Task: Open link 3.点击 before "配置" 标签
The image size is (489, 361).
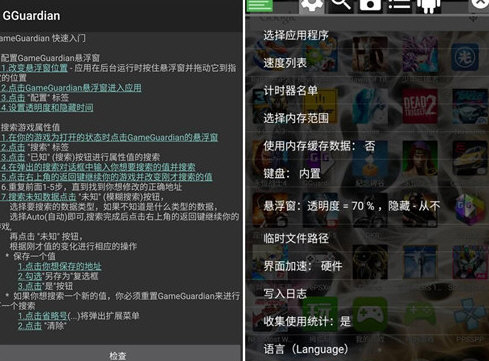Action: (13, 98)
